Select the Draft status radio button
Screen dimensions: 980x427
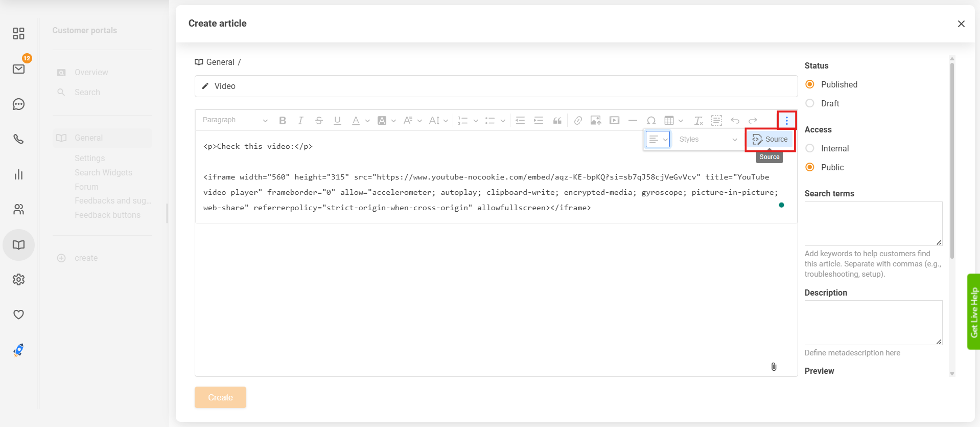[x=810, y=103]
